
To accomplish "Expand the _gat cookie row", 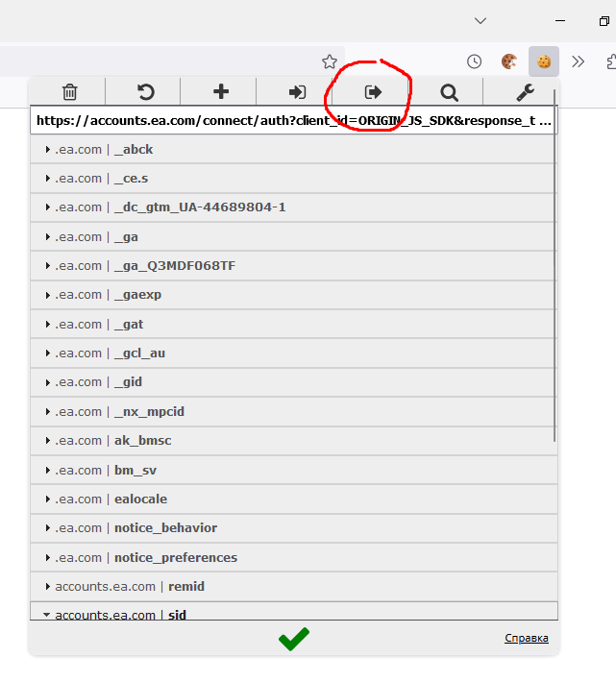I will 294,324.
